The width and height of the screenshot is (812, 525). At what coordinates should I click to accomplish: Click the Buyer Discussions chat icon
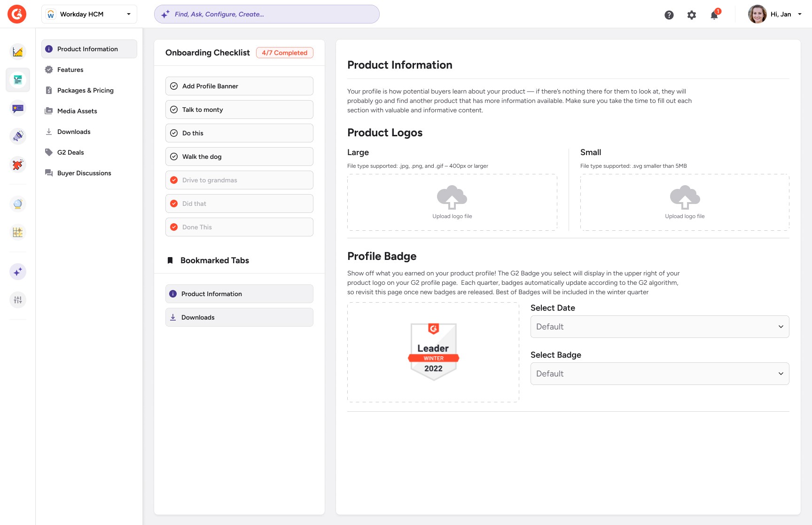tap(49, 173)
